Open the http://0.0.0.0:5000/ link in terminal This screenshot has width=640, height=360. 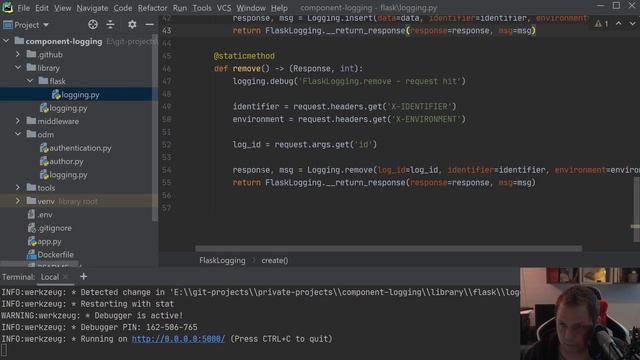178,339
